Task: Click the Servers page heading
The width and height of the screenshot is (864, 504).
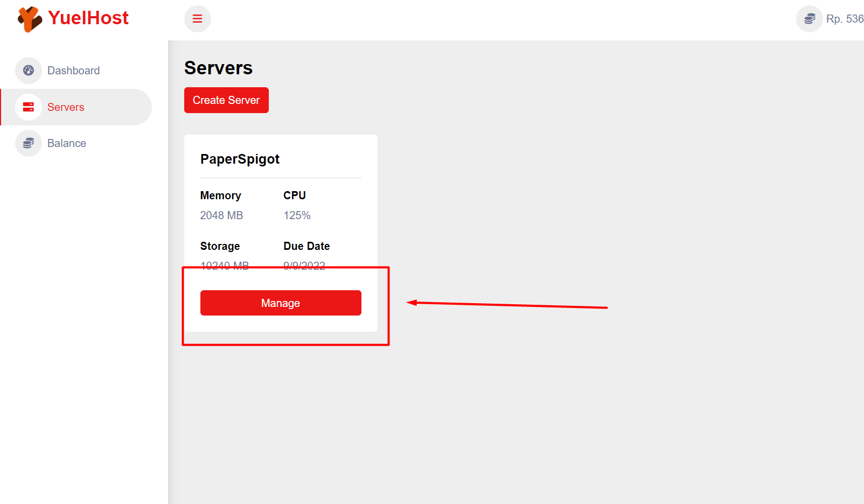Action: coord(219,68)
